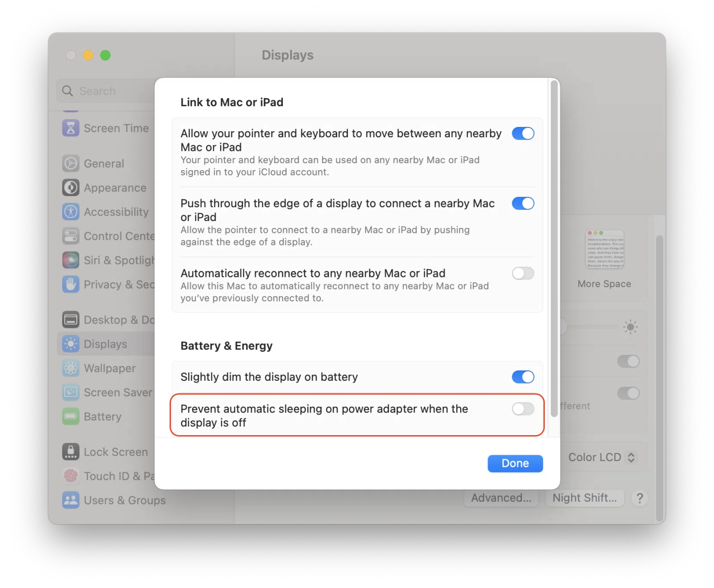The height and width of the screenshot is (588, 714).
Task: Click the Displays sun icon in sidebar
Action: [x=71, y=344]
